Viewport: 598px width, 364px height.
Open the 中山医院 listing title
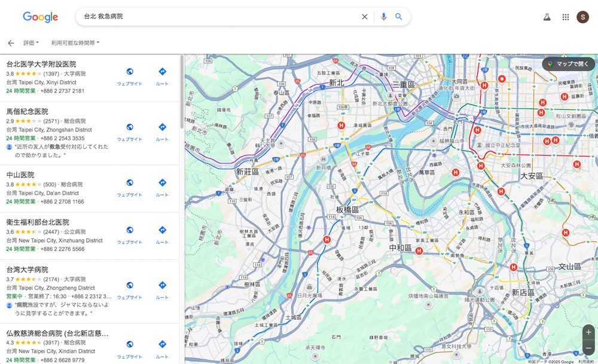coord(20,175)
